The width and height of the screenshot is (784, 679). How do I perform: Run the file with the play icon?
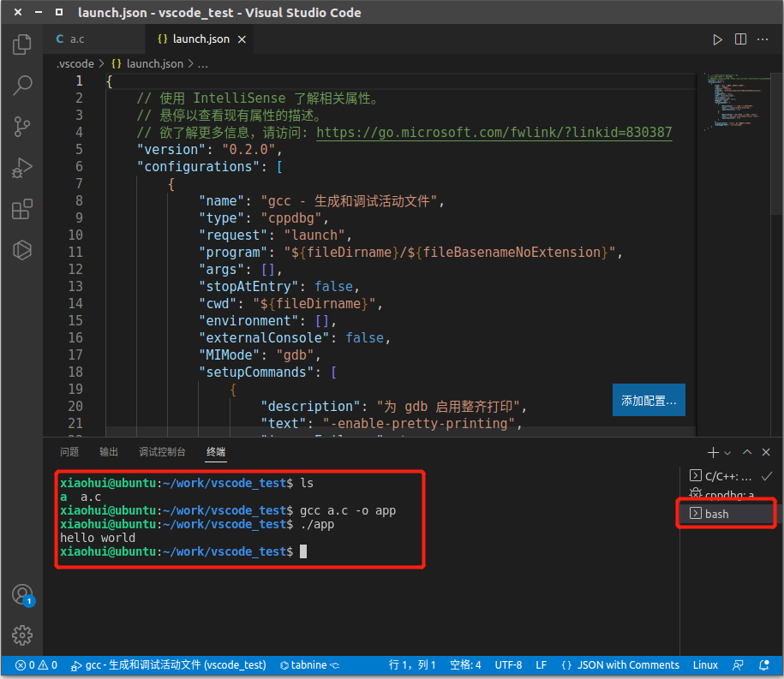click(x=717, y=39)
